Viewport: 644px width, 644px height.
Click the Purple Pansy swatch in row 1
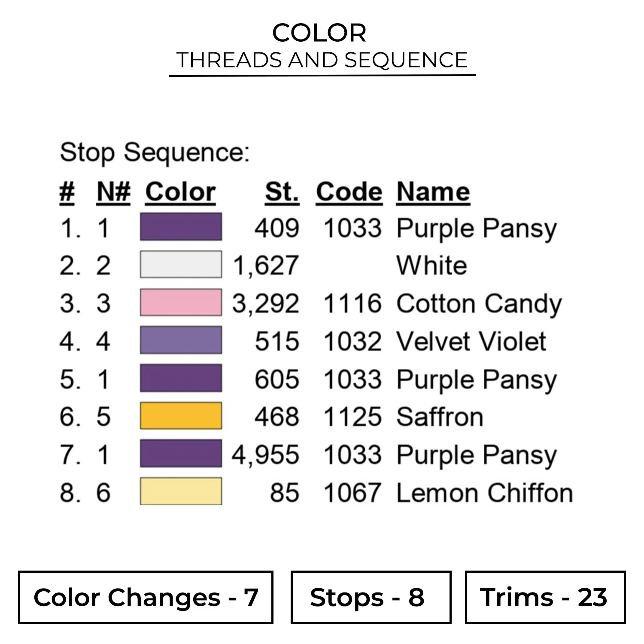click(x=181, y=227)
